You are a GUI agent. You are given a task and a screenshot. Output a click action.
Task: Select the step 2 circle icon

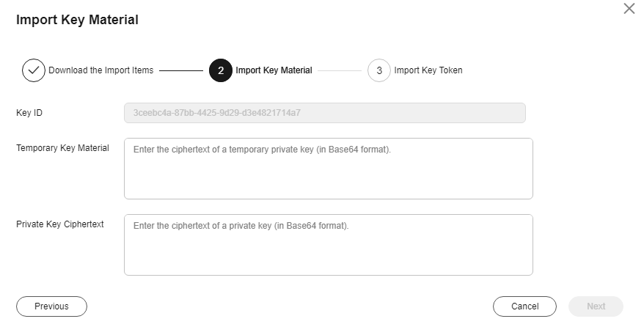(x=221, y=70)
